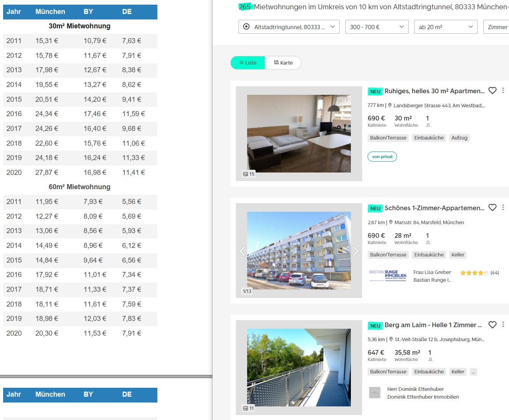Screen dimensions: 509x420
Task: Open the ab 20 m² size dropdown
Action: (x=446, y=27)
